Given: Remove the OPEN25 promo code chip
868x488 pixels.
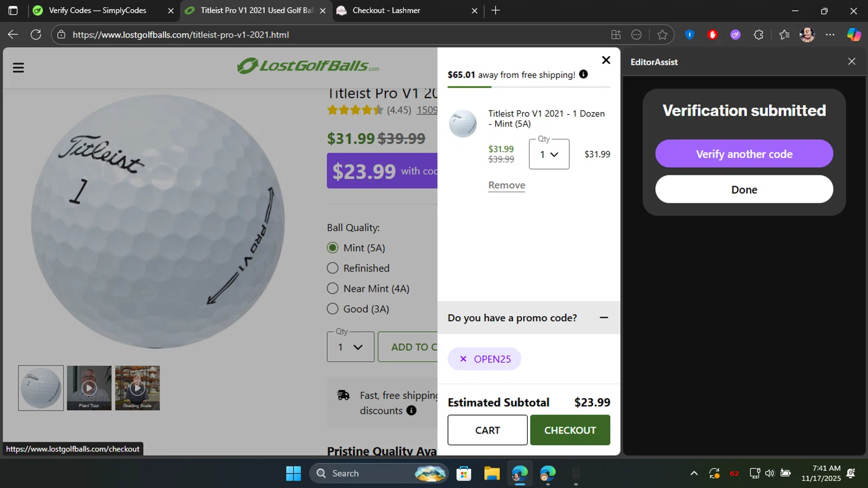Looking at the screenshot, I should (x=463, y=359).
